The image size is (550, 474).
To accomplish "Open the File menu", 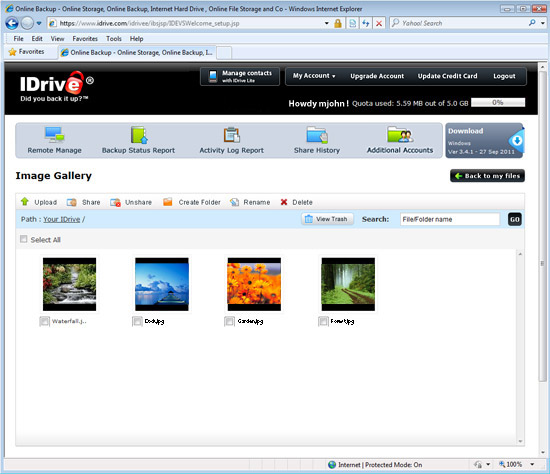I will [x=18, y=39].
